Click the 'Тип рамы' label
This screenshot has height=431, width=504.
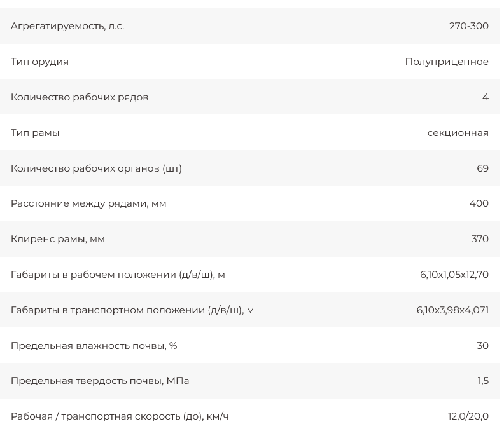click(x=35, y=133)
